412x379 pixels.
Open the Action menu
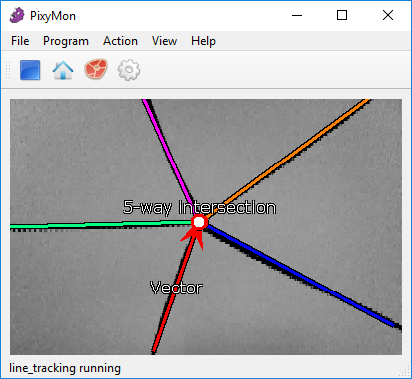(x=120, y=41)
